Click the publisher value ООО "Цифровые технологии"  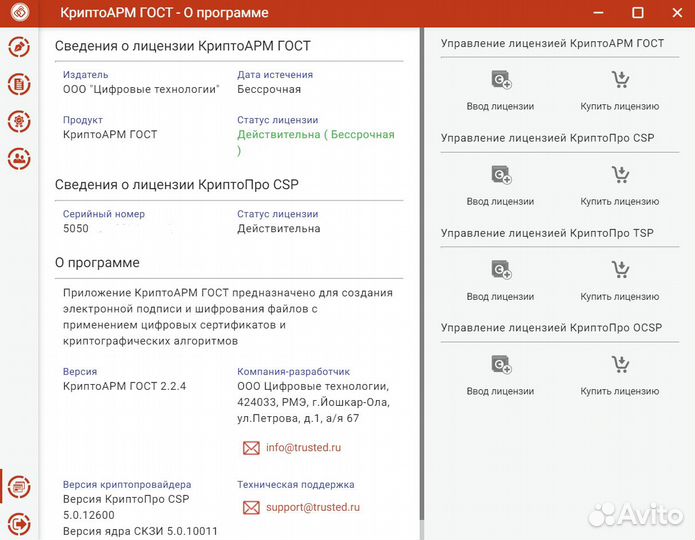point(141,89)
